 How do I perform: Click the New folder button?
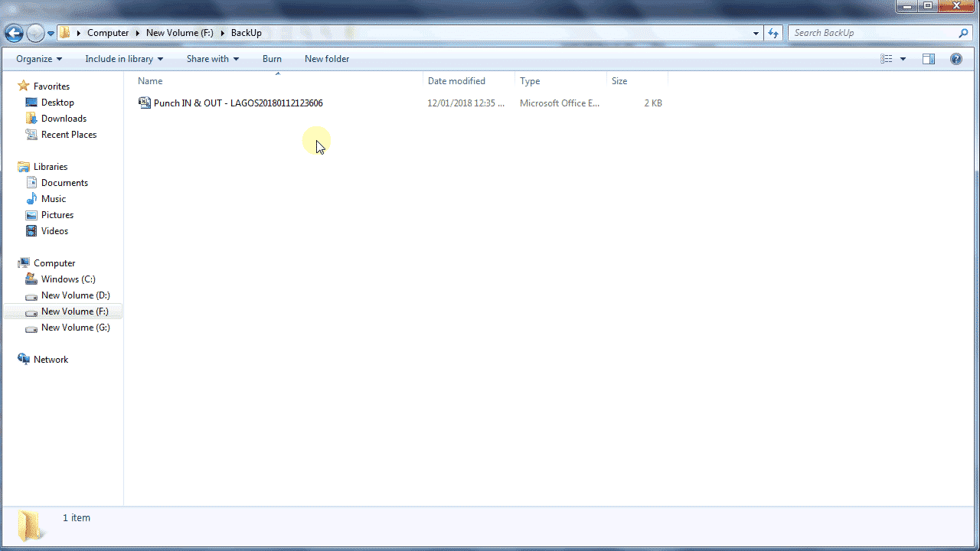pos(327,59)
